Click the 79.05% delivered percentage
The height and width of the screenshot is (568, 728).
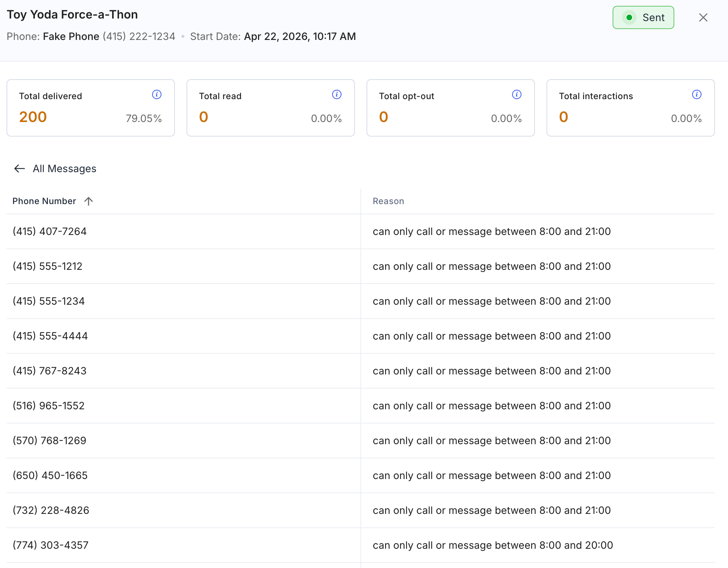[x=144, y=118]
